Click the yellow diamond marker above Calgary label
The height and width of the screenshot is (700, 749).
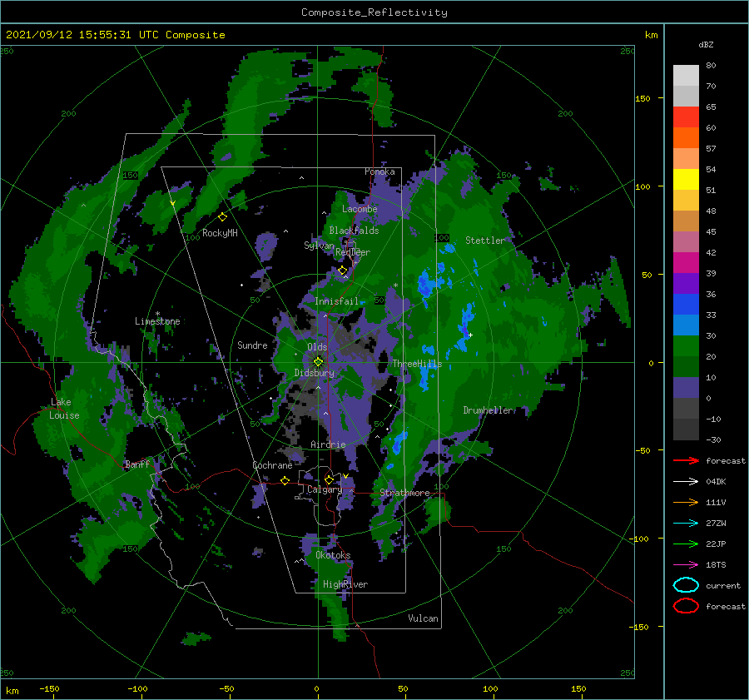[x=329, y=479]
